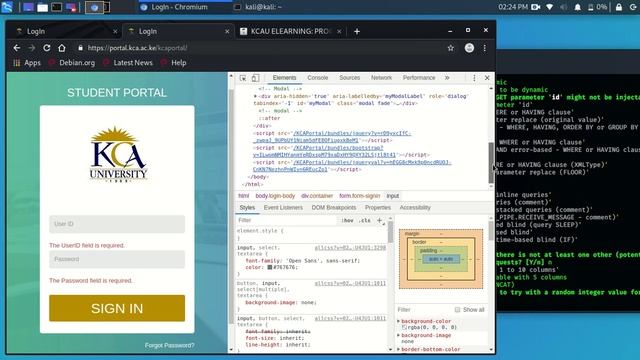Viewport: 640px width, 360px height.
Task: Switch to the DevTools Sources tab
Action: [349, 78]
